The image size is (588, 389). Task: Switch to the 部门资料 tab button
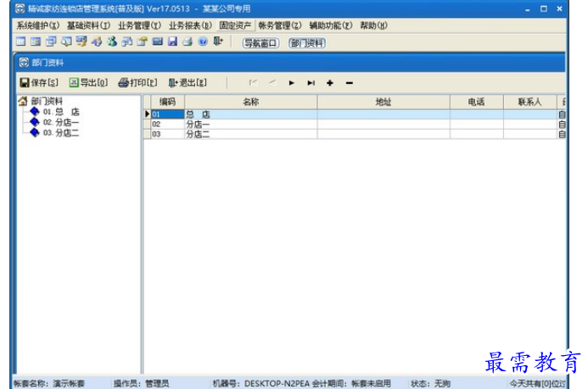(x=307, y=43)
